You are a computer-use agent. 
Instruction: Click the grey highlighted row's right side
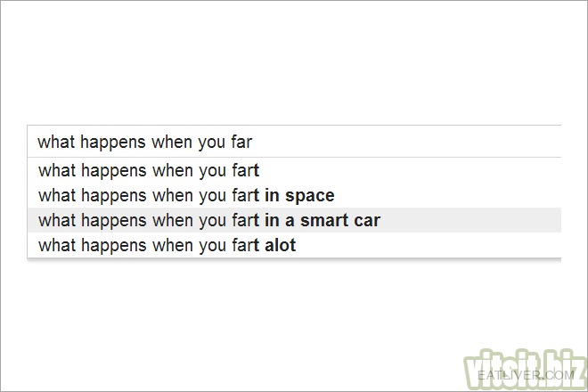click(x=470, y=220)
